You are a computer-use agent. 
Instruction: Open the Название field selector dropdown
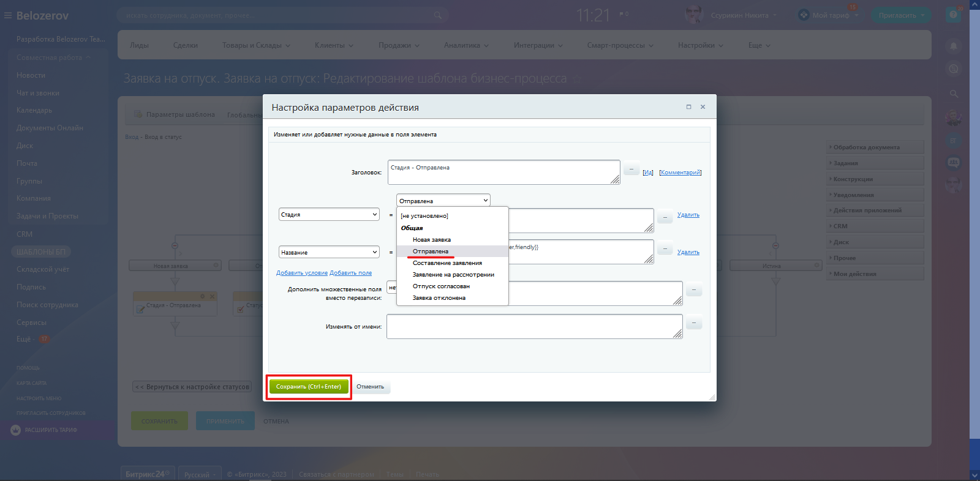coord(329,252)
